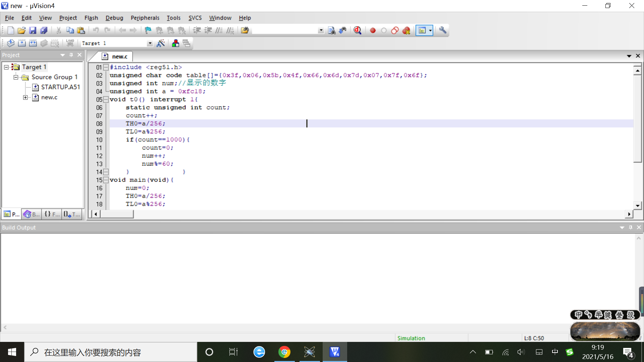The height and width of the screenshot is (362, 644).
Task: Open the Target 1 dropdown
Action: (x=150, y=44)
